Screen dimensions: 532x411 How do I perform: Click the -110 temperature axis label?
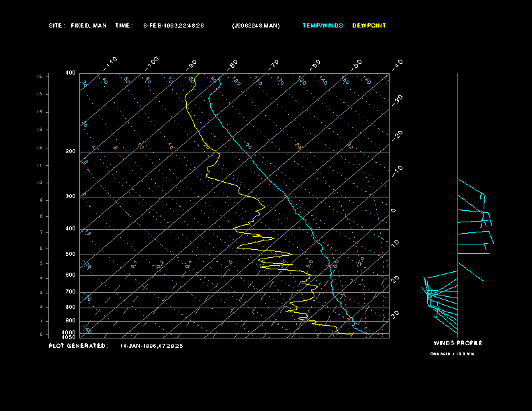pyautogui.click(x=112, y=62)
